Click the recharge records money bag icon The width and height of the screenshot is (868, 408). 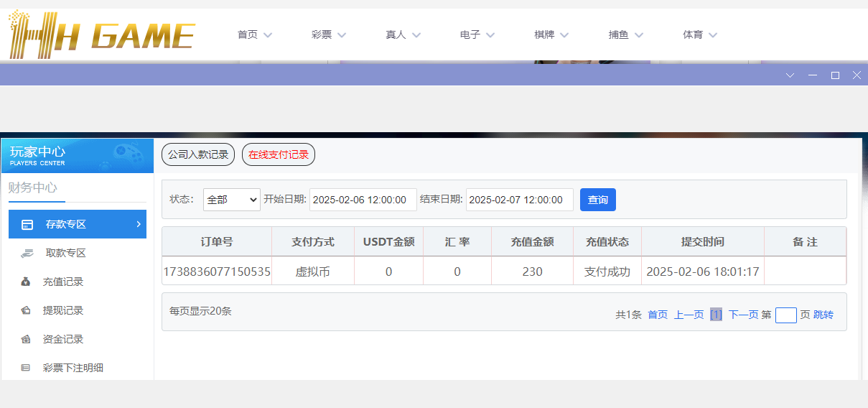click(x=26, y=282)
